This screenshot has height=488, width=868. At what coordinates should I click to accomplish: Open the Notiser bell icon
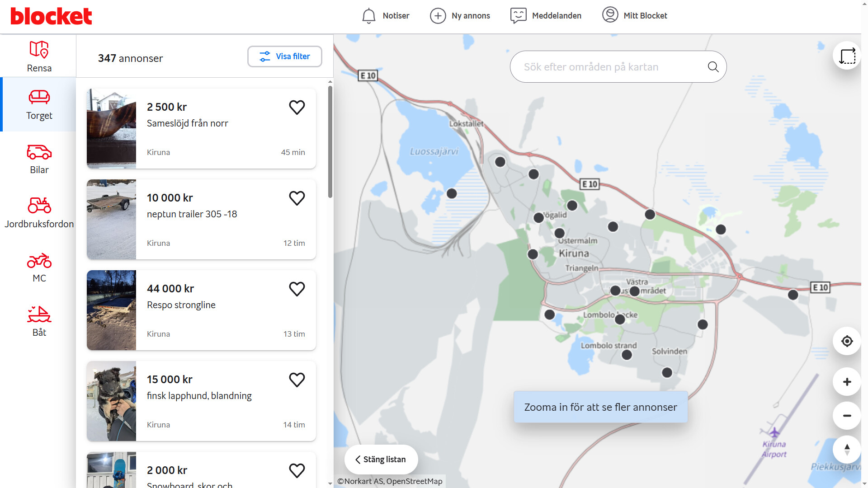click(368, 16)
